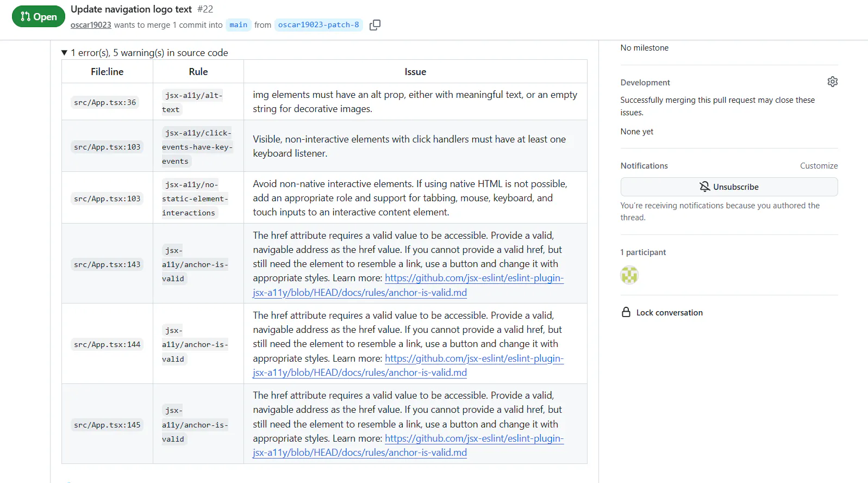Screen dimensions: 868x483
Task: Click the #22 pull request number
Action: click(205, 9)
